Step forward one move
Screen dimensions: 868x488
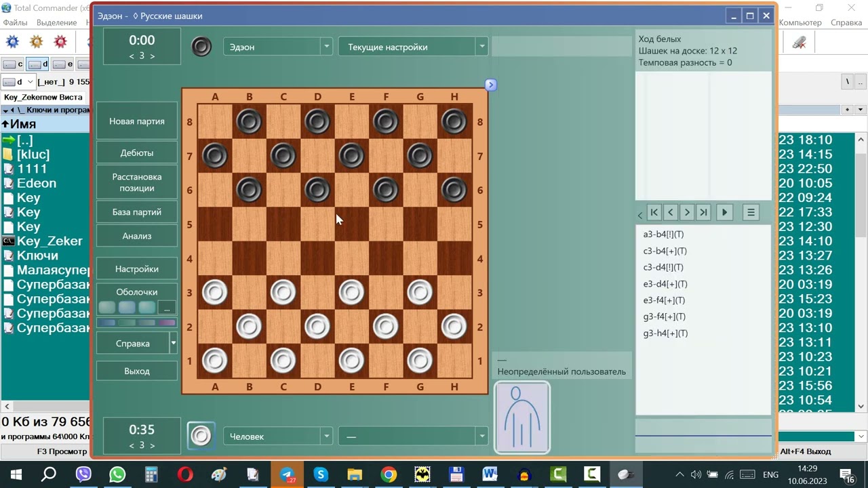687,212
